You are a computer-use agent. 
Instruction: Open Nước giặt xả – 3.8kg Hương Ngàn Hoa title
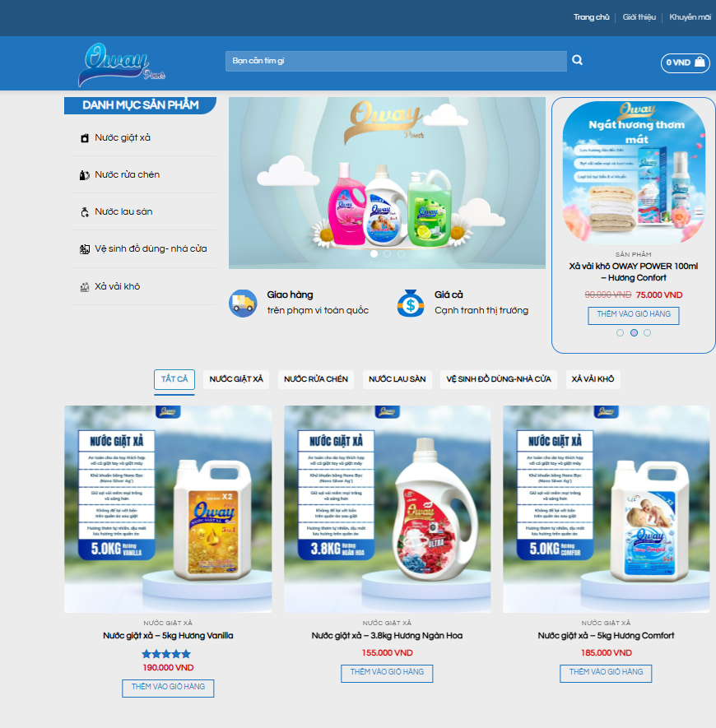[387, 636]
